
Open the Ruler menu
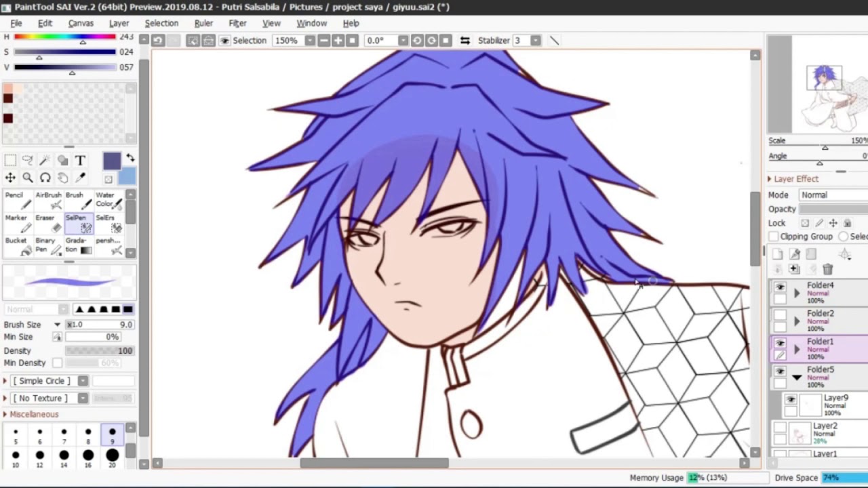coord(203,23)
